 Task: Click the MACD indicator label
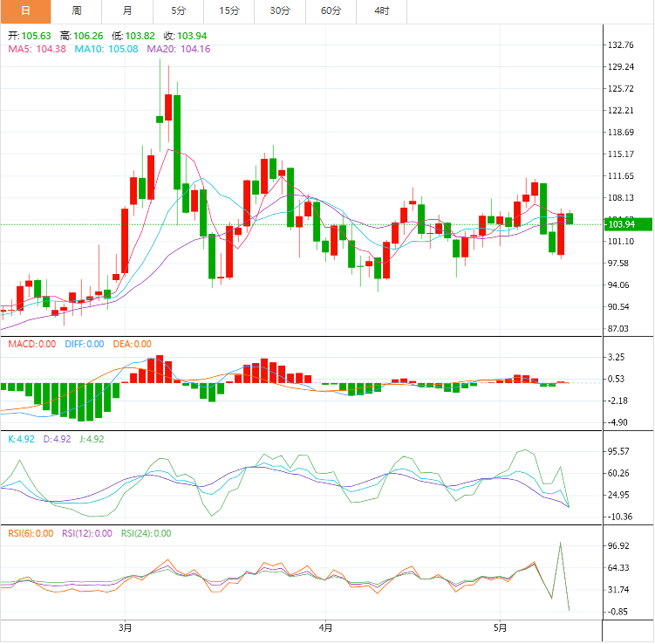click(32, 345)
